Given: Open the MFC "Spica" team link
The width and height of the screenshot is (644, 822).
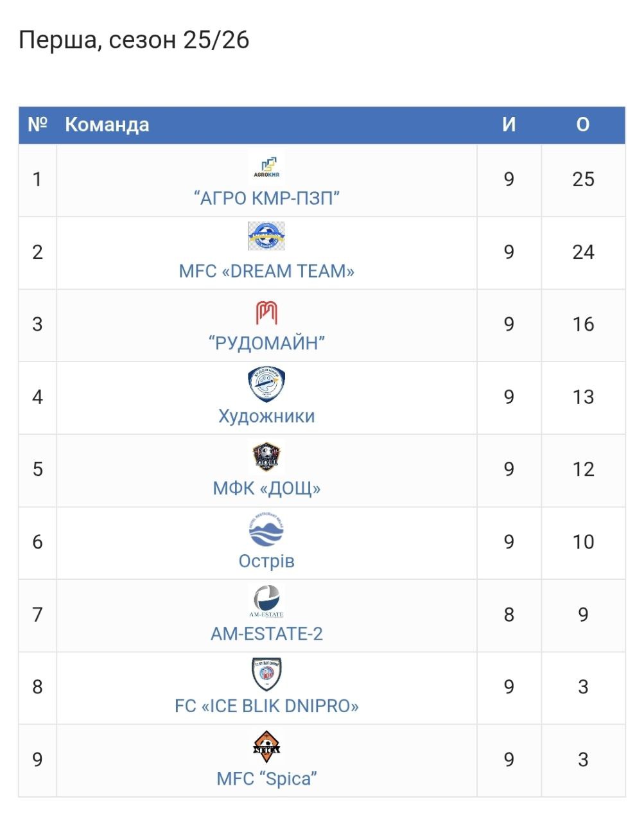Looking at the screenshot, I should pos(266,779).
